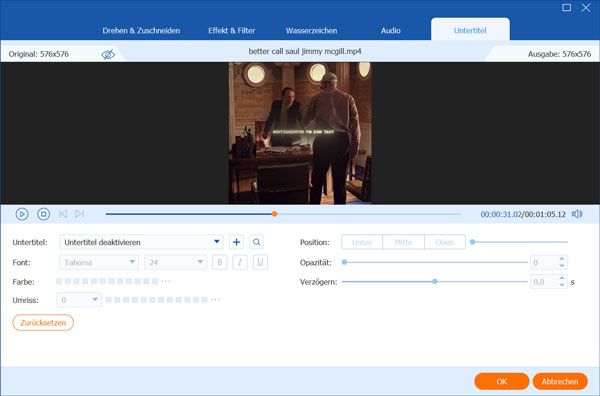
Task: Click the Zurücksetzen button
Action: [43, 323]
